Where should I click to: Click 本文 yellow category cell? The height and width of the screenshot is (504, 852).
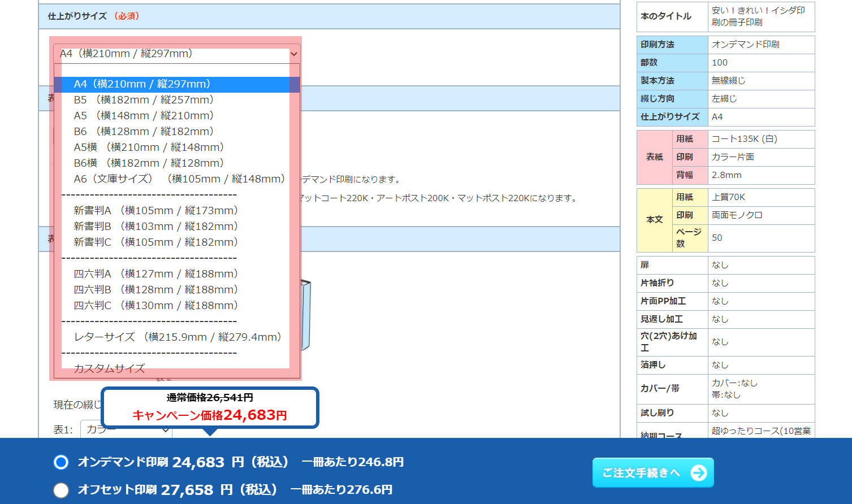pos(655,220)
